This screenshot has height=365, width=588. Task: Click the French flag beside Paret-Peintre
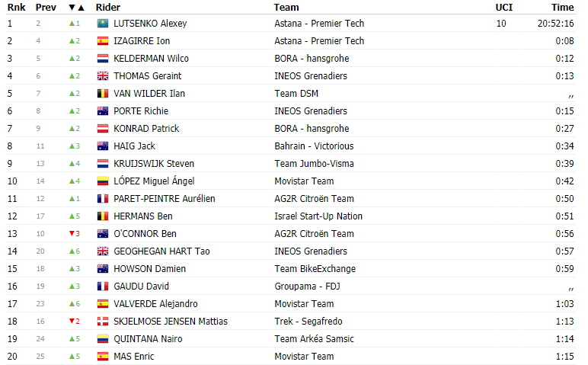[x=102, y=199]
